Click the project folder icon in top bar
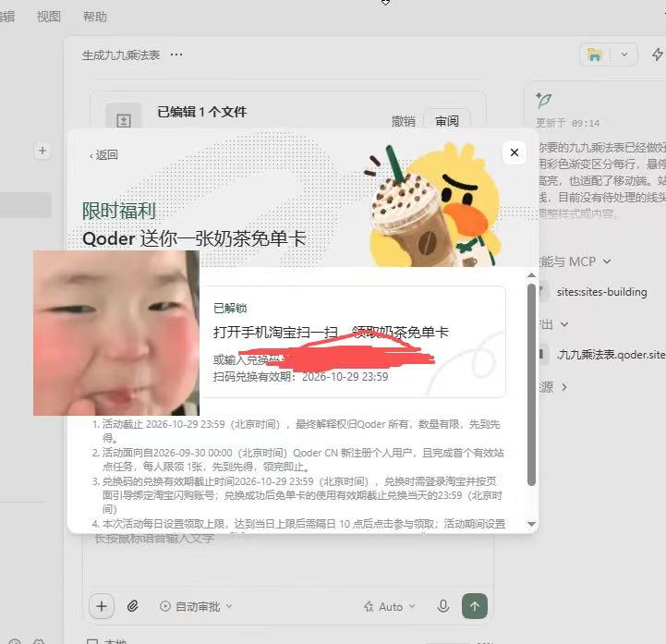 click(x=595, y=55)
